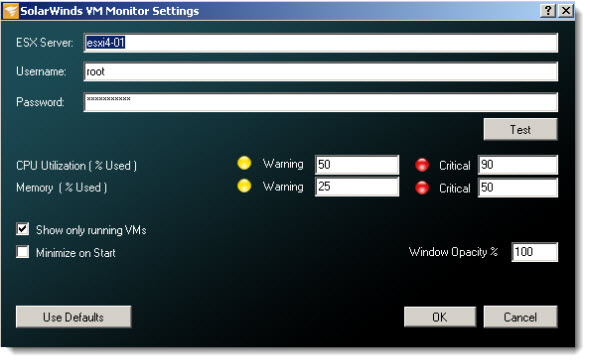Edit the Memory Critical threshold field
This screenshot has height=362, width=590.
coord(518,187)
